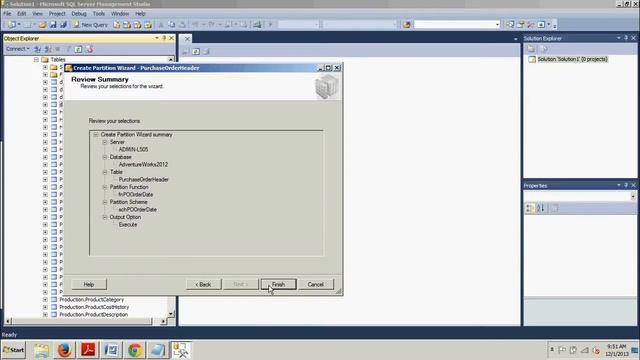Open the Connect dropdown in Object Explorer
This screenshot has height=360, width=640.
(x=18, y=49)
